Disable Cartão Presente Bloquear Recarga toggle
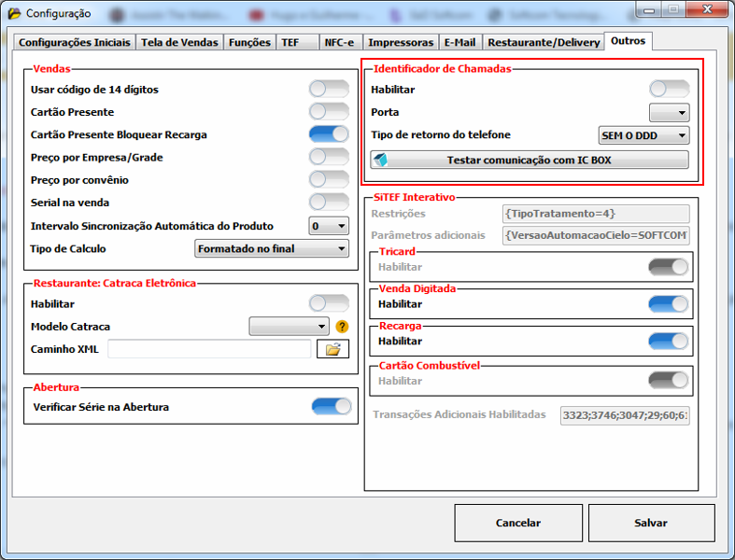Screen dimensions: 735x560 (x=329, y=134)
